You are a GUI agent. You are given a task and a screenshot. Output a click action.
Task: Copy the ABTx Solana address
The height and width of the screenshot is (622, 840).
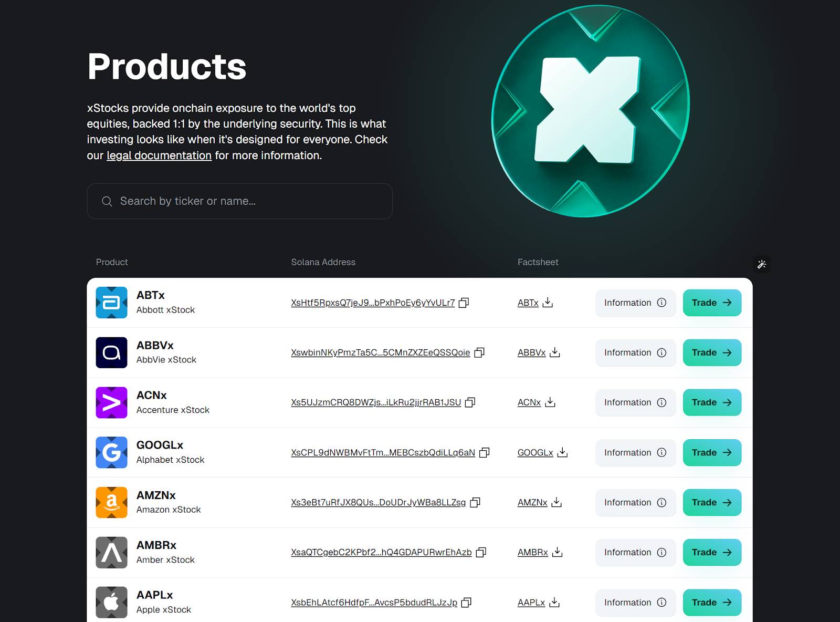click(x=464, y=303)
